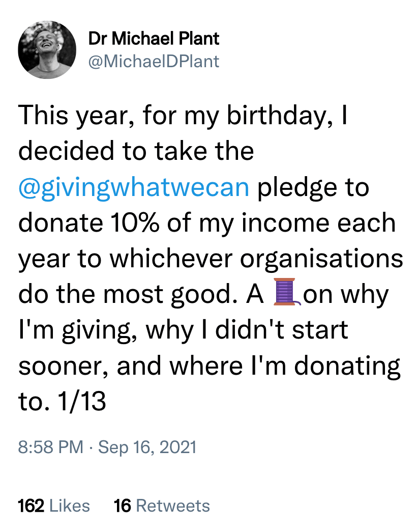The width and height of the screenshot is (417, 532).
Task: Open the Dr Michael Plant display name
Action: click(154, 38)
